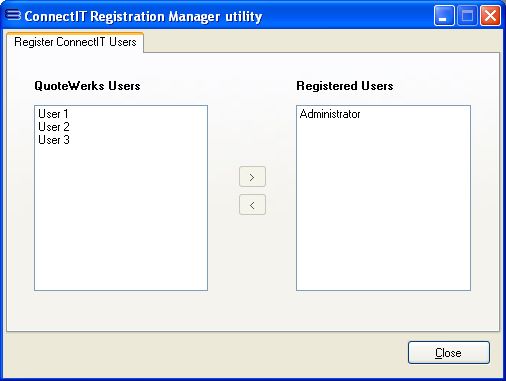Click the right arrow to register user
Image resolution: width=506 pixels, height=381 pixels.
pos(252,177)
